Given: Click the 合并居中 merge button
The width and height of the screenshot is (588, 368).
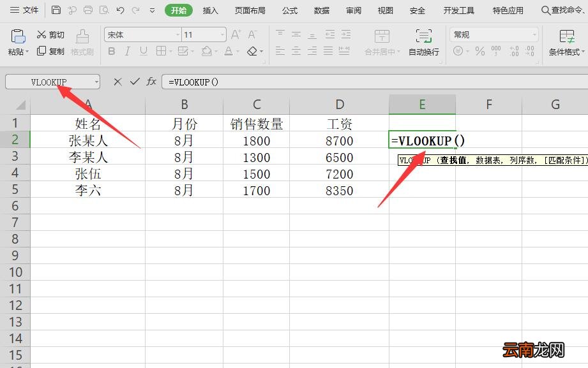Looking at the screenshot, I should (382, 42).
